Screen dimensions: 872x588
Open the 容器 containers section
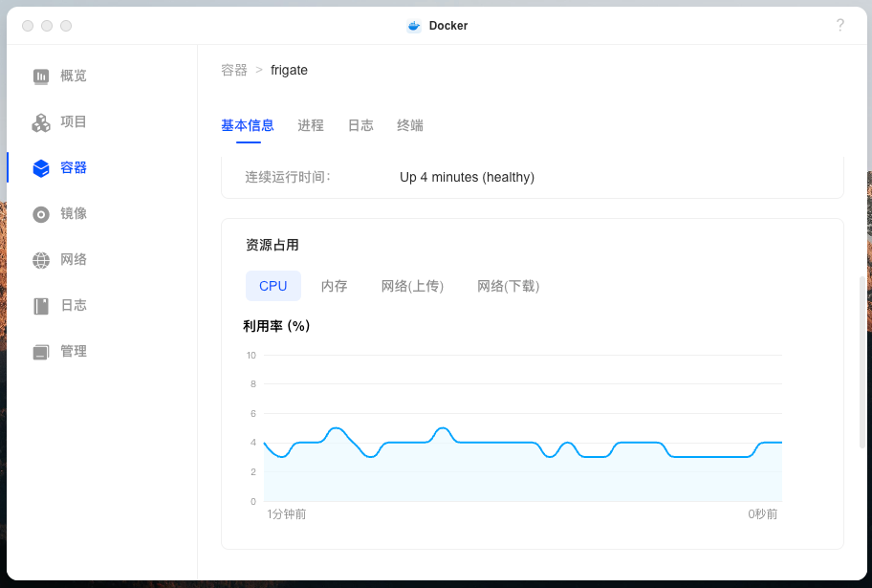click(59, 167)
